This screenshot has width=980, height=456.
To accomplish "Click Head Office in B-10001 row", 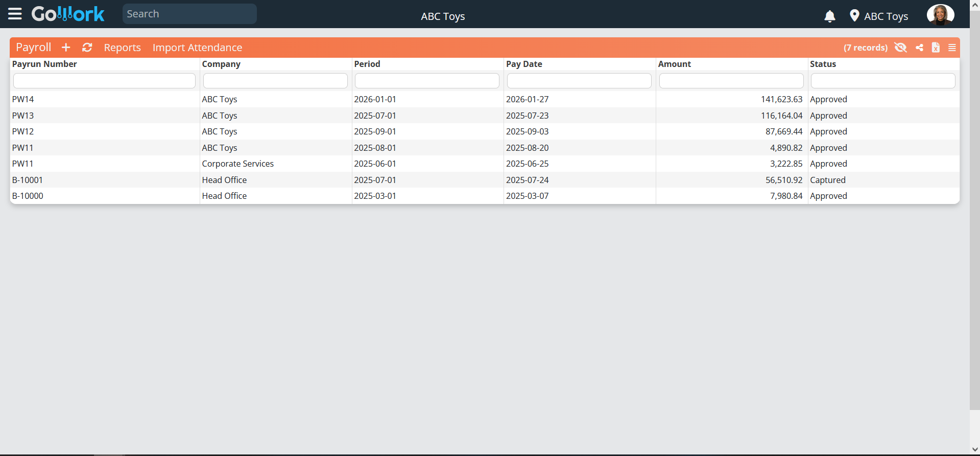I will click(x=224, y=180).
